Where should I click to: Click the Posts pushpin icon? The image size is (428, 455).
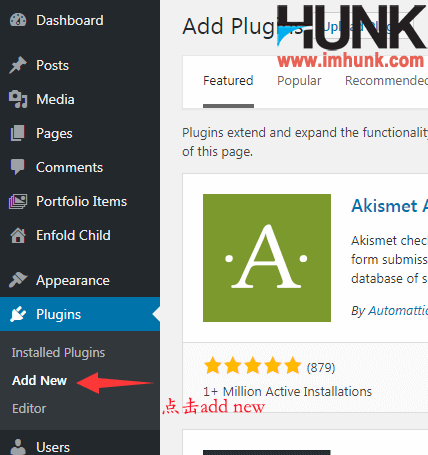[18, 65]
